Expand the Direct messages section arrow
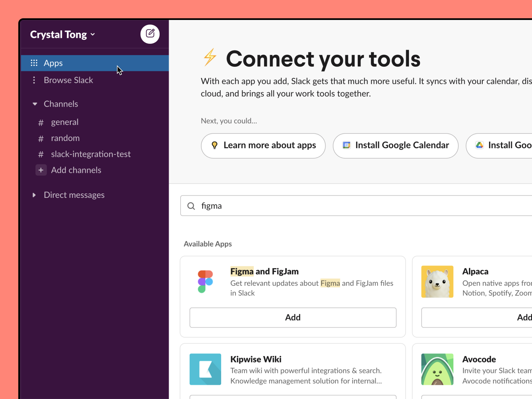The height and width of the screenshot is (399, 532). [34, 195]
